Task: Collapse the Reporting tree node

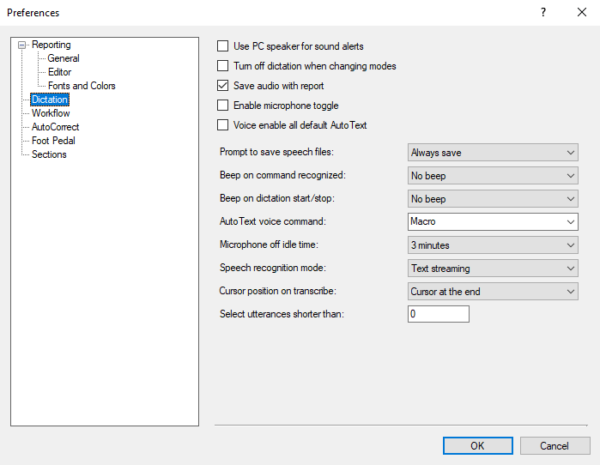Action: click(23, 45)
